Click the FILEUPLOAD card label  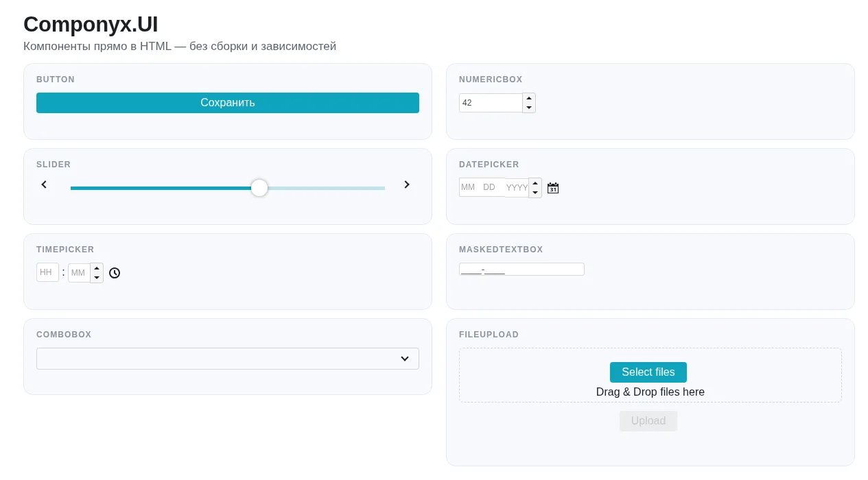[x=489, y=335]
